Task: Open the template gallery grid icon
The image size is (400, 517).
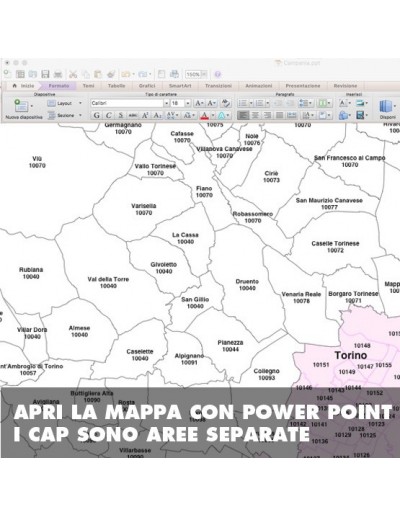Action: click(20, 74)
